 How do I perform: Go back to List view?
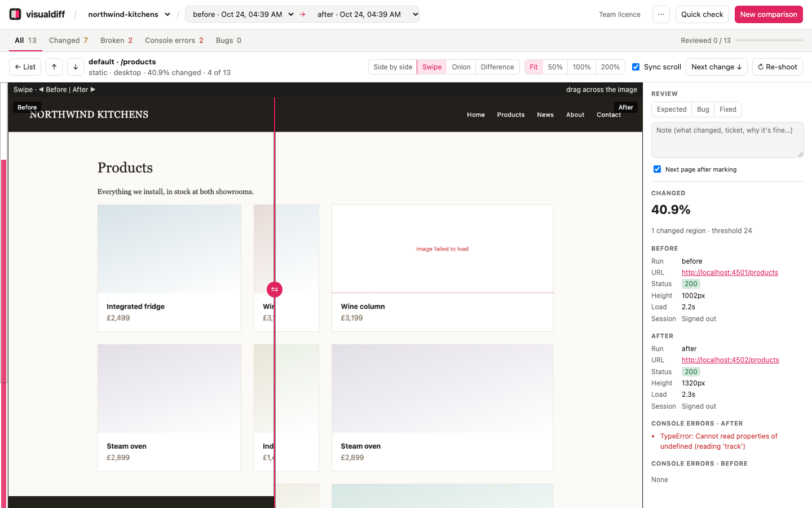[x=25, y=67]
